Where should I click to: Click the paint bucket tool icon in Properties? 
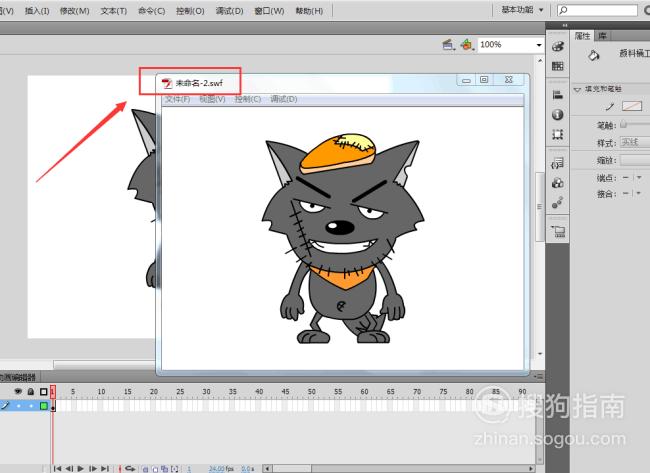[x=594, y=55]
